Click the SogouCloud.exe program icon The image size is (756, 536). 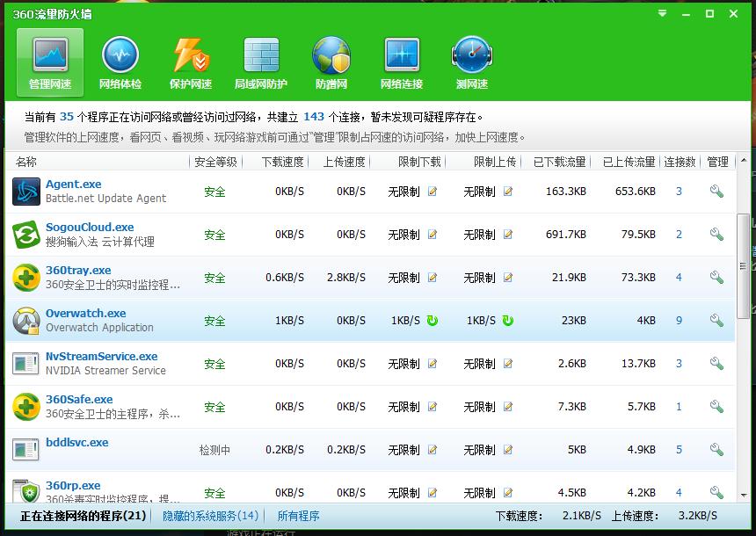click(x=24, y=234)
